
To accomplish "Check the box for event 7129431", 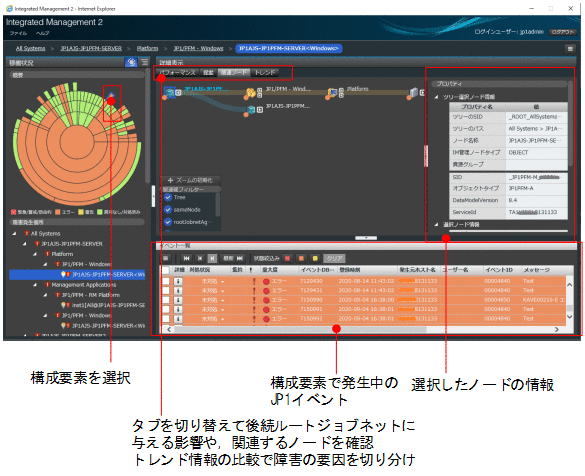I will (166, 290).
